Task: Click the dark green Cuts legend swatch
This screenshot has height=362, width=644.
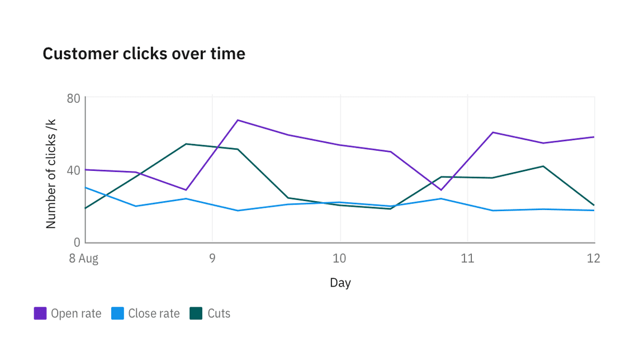Action: pyautogui.click(x=196, y=313)
